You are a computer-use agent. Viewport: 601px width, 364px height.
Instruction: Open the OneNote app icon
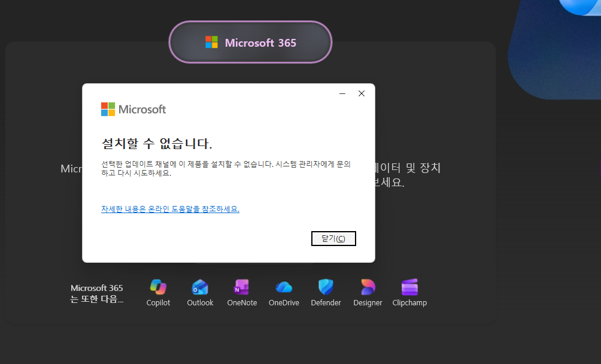coord(242,287)
